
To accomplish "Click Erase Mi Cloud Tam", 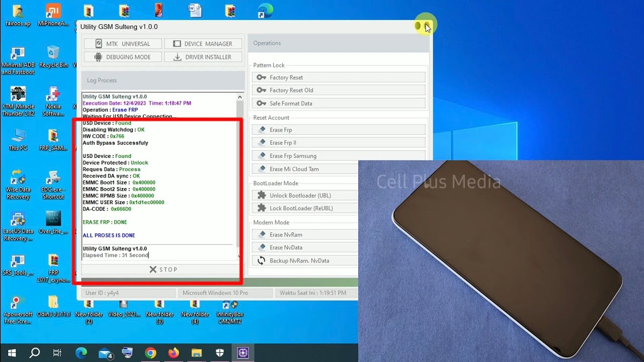I will coord(305,169).
